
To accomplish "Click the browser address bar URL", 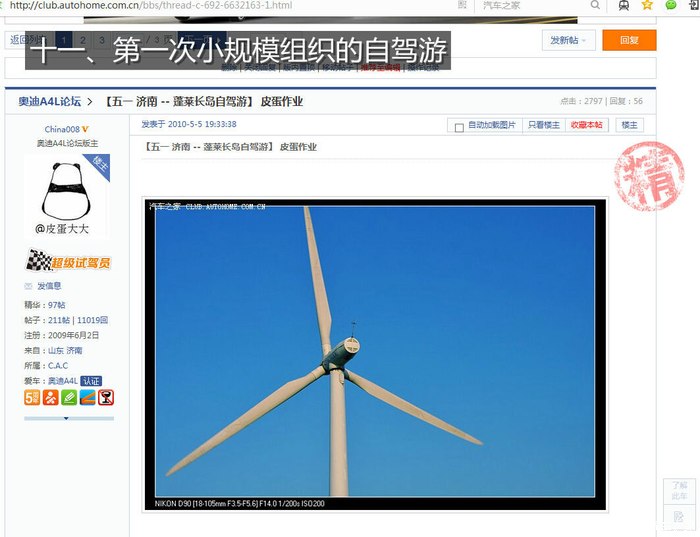I will click(150, 6).
